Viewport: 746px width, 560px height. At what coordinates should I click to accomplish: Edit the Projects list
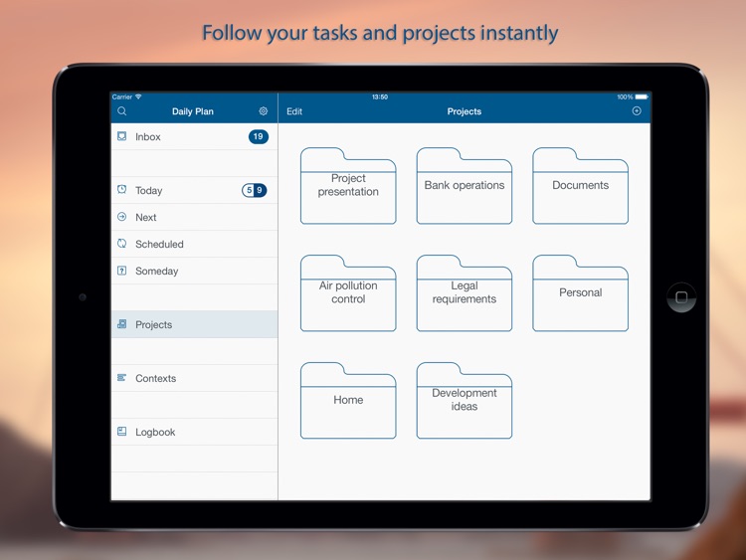tap(294, 111)
